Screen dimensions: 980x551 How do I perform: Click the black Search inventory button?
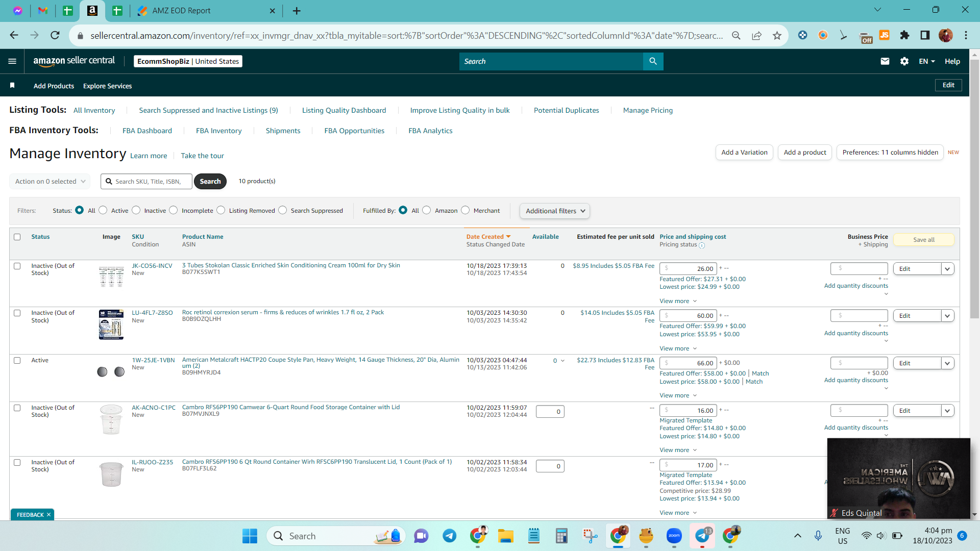coord(210,181)
